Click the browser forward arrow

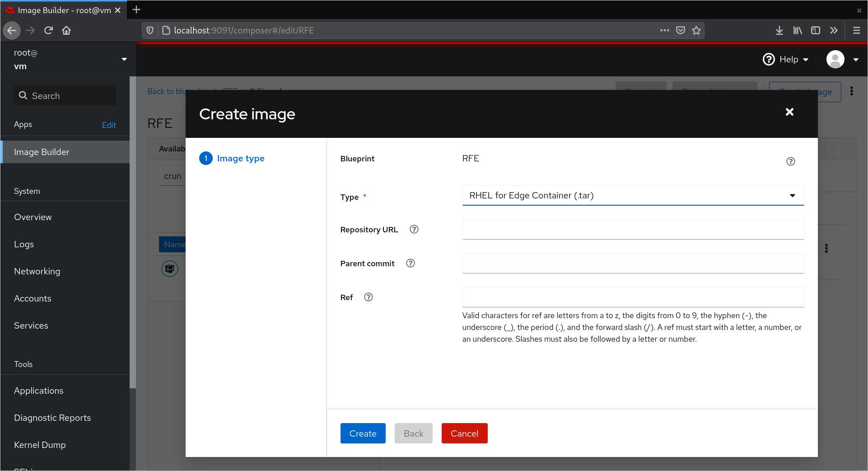click(x=30, y=30)
